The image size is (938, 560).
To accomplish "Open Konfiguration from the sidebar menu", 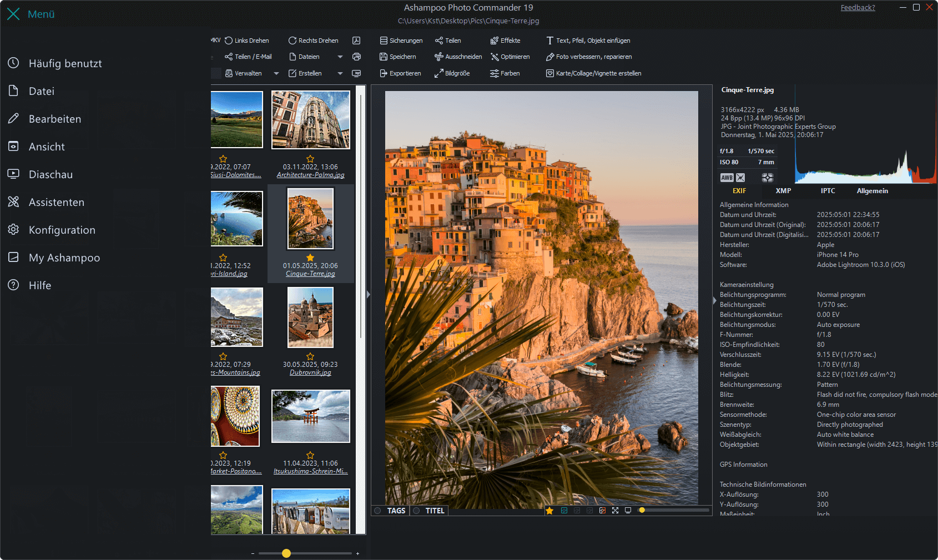I will pyautogui.click(x=62, y=229).
